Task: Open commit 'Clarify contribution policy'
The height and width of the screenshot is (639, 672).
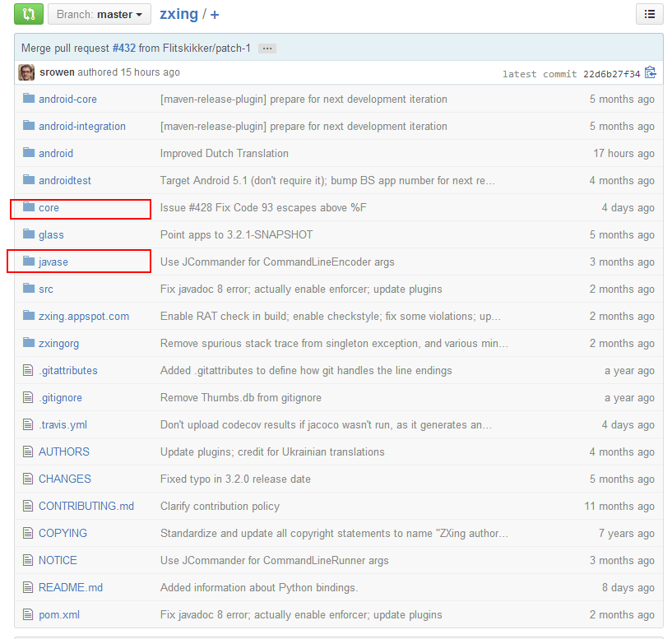Action: click(x=220, y=506)
